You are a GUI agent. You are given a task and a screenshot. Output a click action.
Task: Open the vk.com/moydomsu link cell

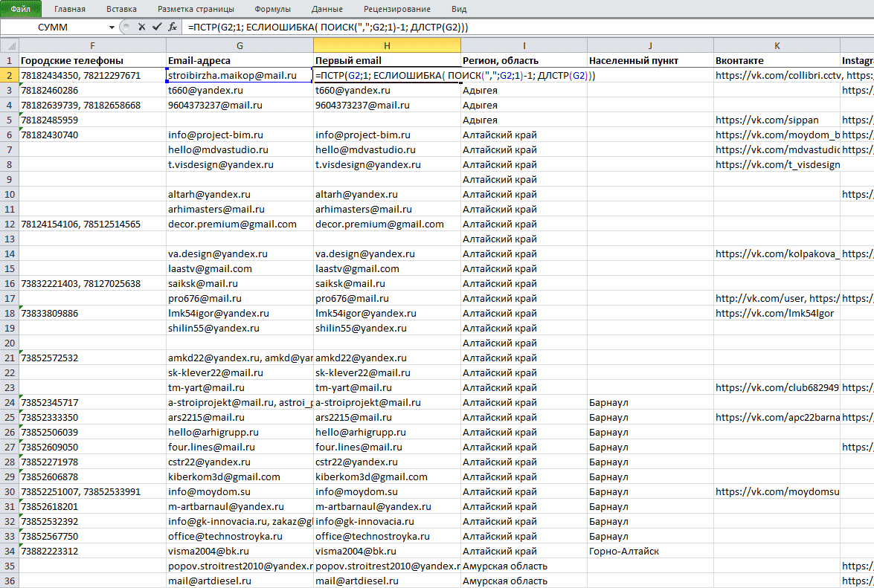(x=777, y=491)
